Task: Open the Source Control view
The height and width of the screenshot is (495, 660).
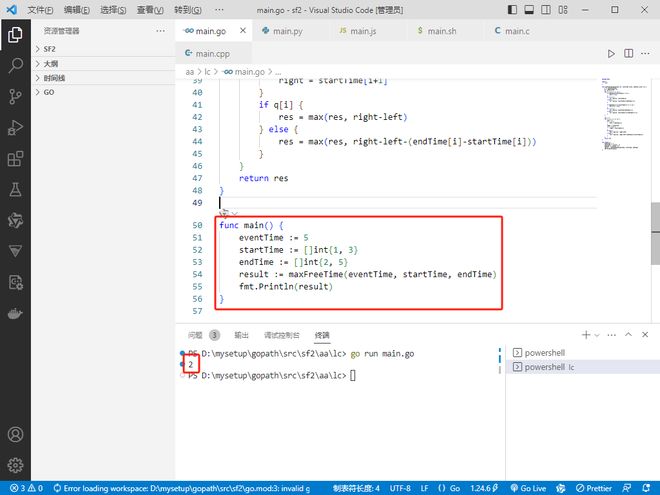Action: [15, 96]
